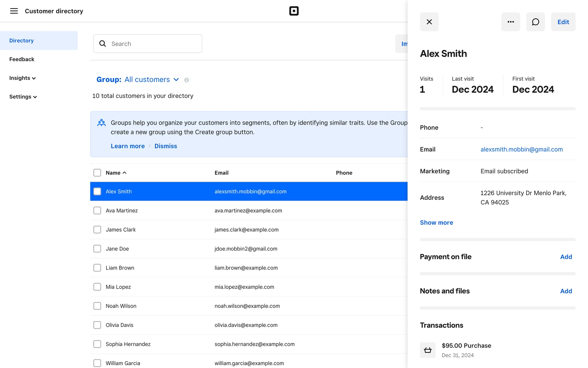The image size is (588, 368).
Task: Click the search magnifier icon
Action: [x=103, y=44]
